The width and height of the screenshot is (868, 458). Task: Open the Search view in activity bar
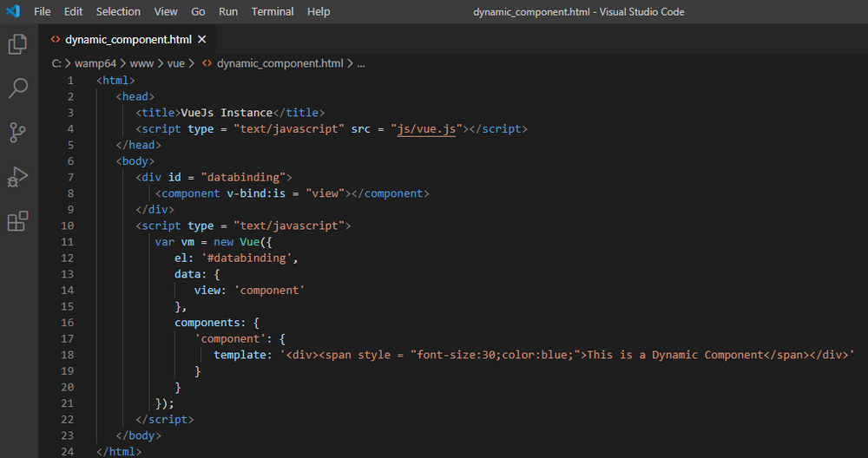pyautogui.click(x=17, y=88)
